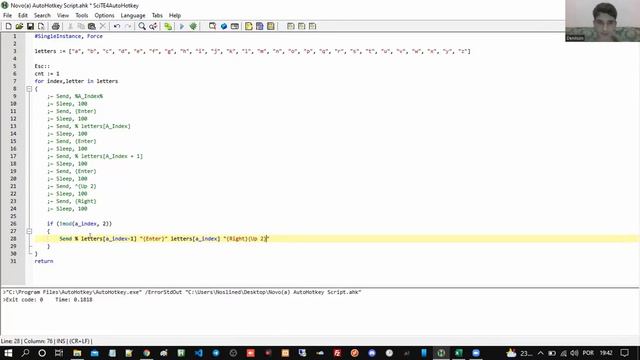Redo the last undone edit

tap(128, 27)
